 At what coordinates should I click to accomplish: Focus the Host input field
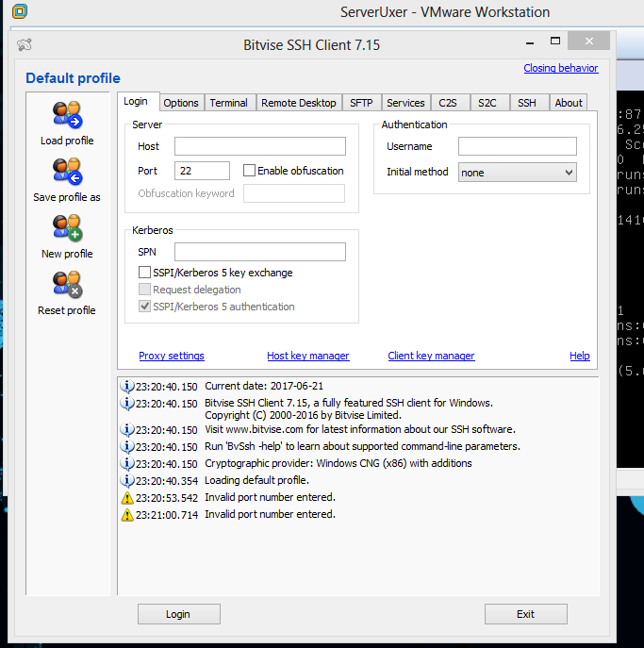coord(260,146)
